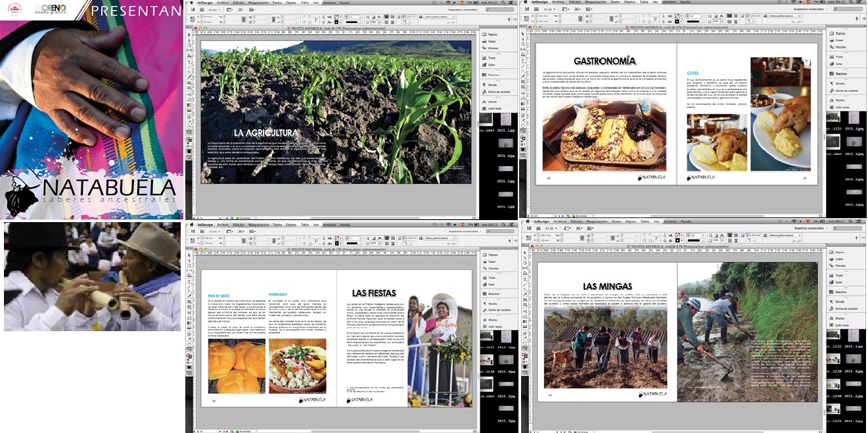
Task: Click fill color swatch in Gastronomía control bar
Action: (x=677, y=16)
